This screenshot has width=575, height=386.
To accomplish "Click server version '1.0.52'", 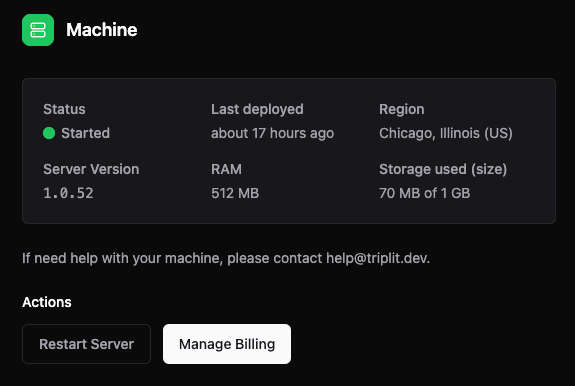I will click(68, 193).
